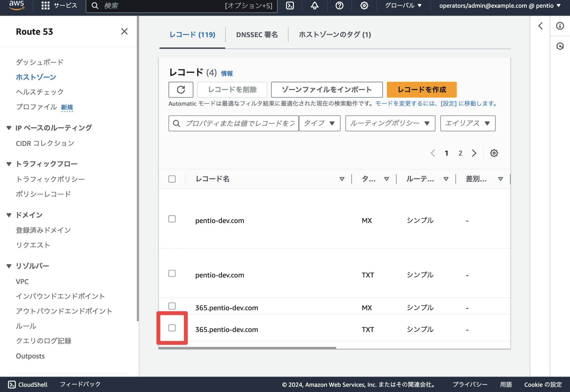Image resolution: width=570 pixels, height=392 pixels.
Task: Follow モードを変更するには [設定] link
Action: point(437,104)
